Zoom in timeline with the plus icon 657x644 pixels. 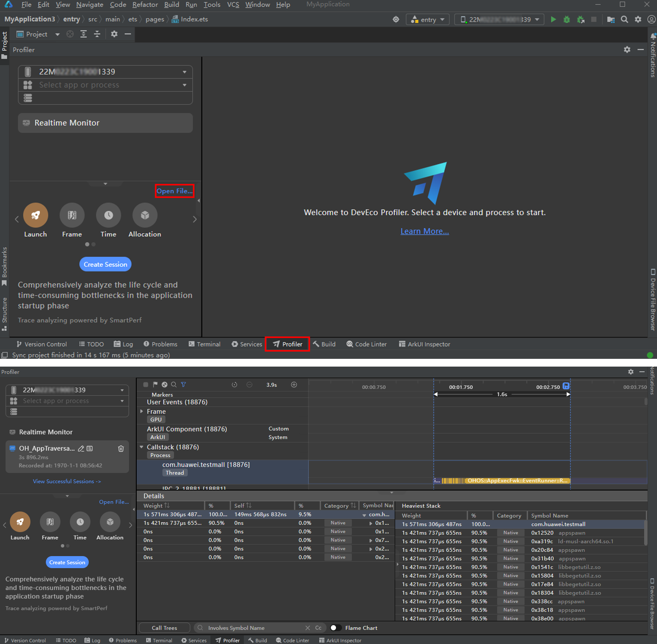[294, 385]
